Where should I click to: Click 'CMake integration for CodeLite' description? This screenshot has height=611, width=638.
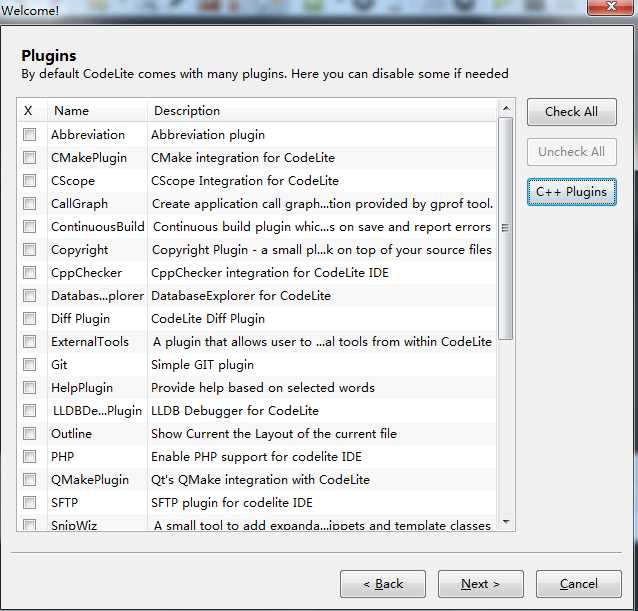click(x=243, y=157)
